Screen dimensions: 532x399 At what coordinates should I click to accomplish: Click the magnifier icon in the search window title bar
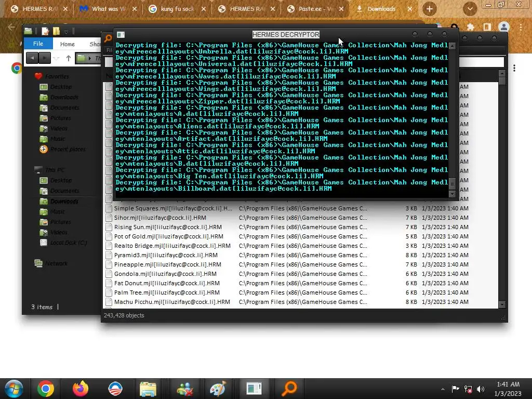(x=108, y=38)
